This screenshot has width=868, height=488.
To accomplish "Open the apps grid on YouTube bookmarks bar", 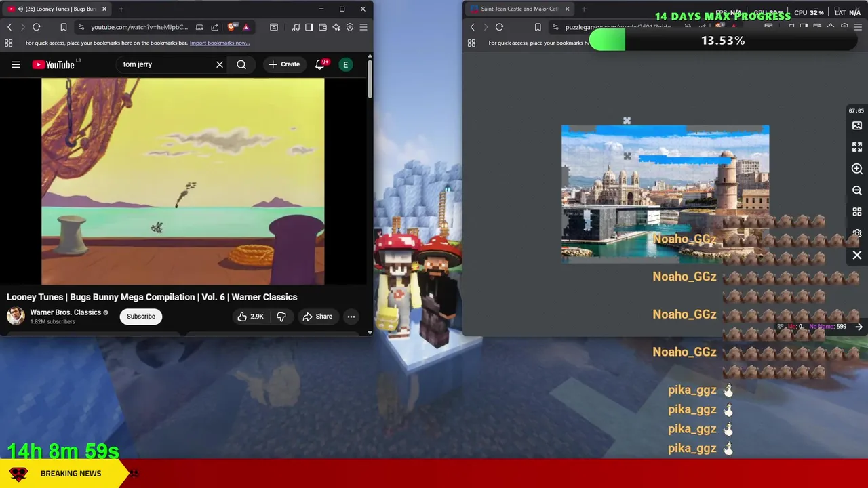I will point(8,43).
